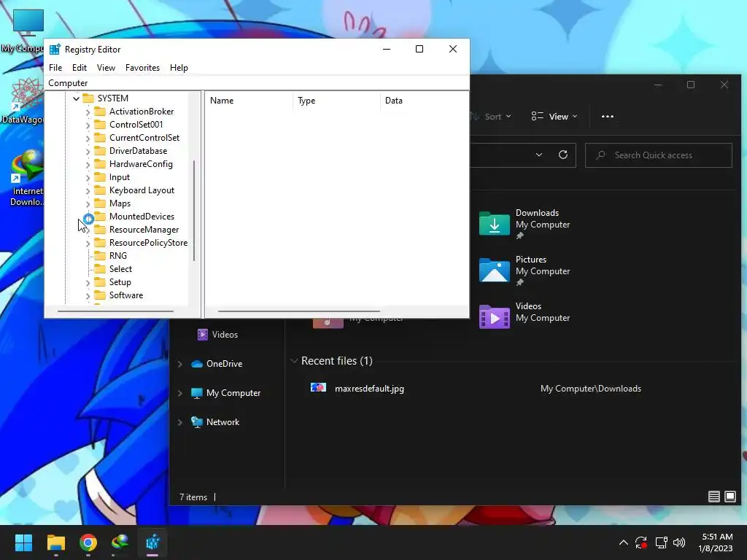Switch to details view layout icon
This screenshot has height=560, width=747.
pos(713,497)
